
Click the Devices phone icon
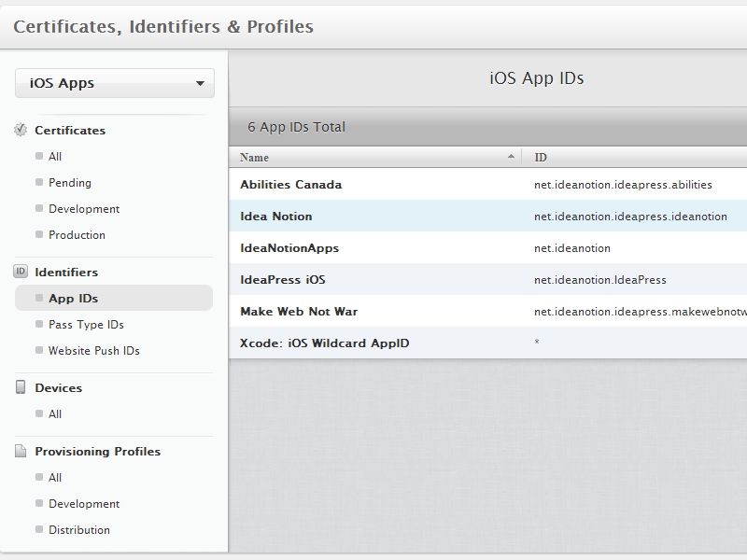(21, 387)
